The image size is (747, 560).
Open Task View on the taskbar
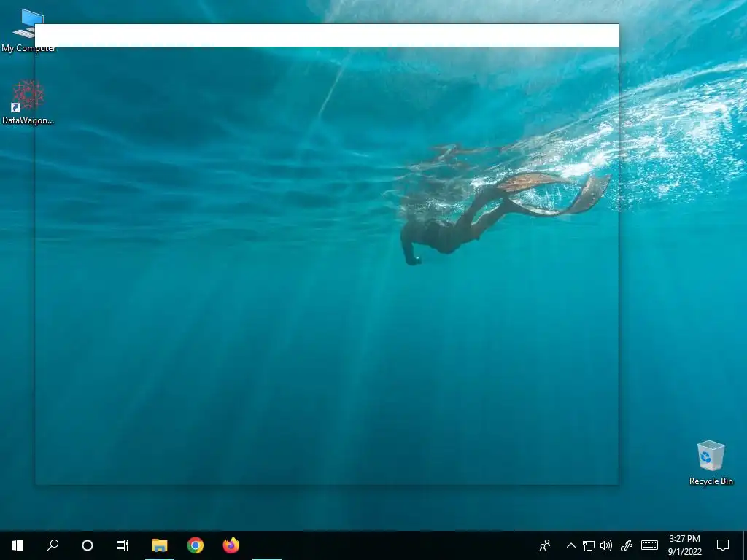coord(123,545)
